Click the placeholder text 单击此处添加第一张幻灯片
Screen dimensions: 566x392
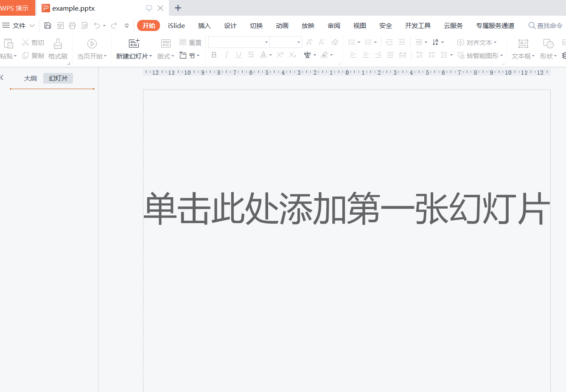347,209
